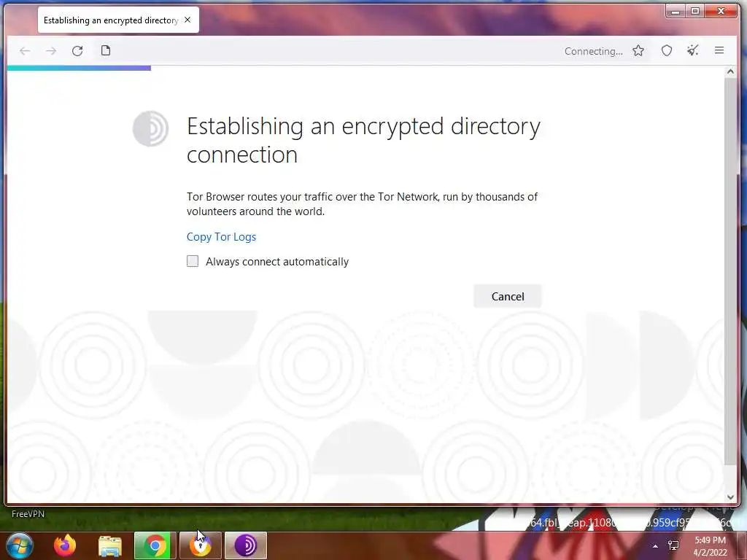
Task: Maximize the Tor Browser window
Action: [695, 11]
